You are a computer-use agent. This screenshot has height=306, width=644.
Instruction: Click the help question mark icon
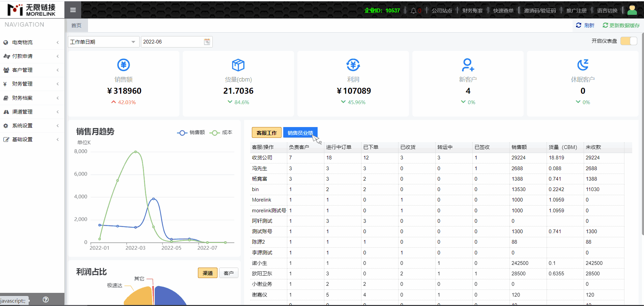coord(46,300)
